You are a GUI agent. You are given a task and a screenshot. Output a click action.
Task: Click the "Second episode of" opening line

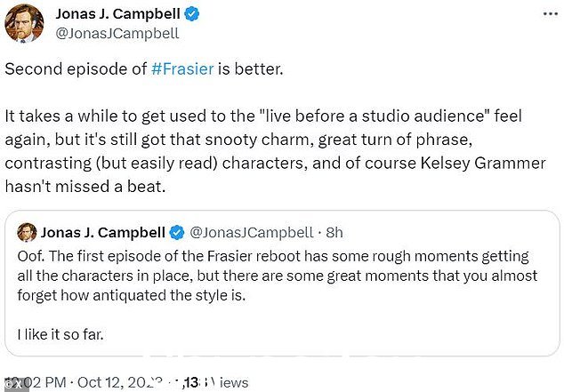click(x=76, y=68)
